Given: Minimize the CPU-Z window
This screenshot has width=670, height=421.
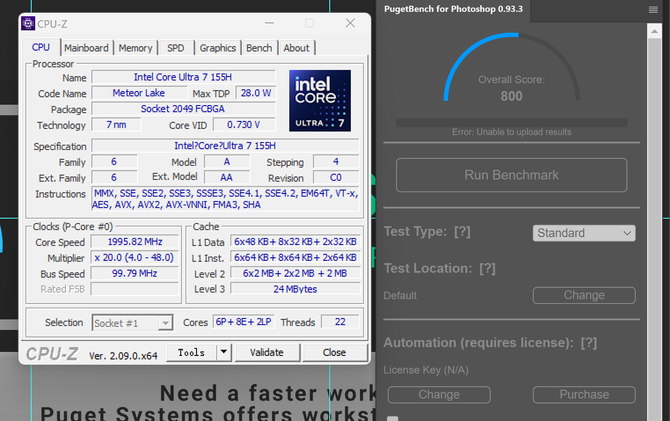Looking at the screenshot, I should 269,23.
